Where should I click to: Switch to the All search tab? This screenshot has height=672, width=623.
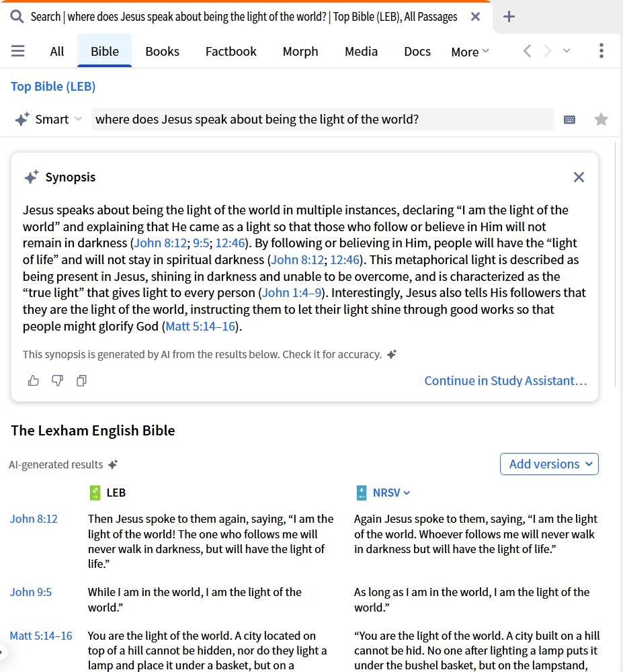[57, 52]
